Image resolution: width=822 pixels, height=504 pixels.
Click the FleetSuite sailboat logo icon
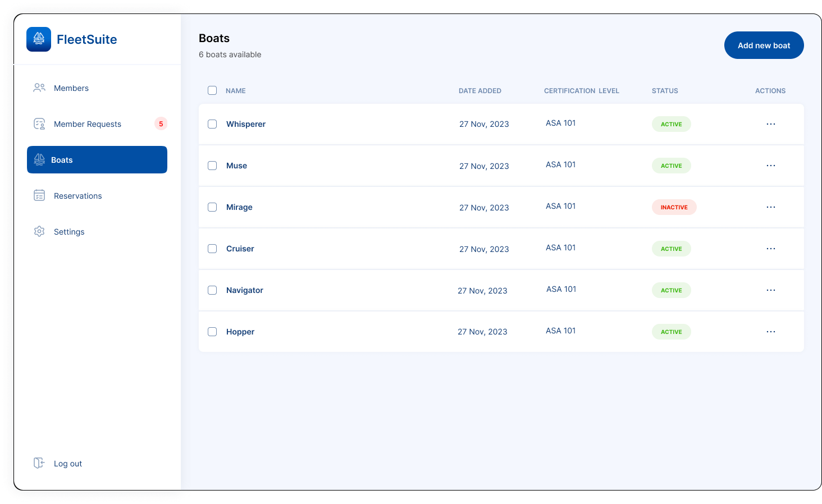[38, 39]
